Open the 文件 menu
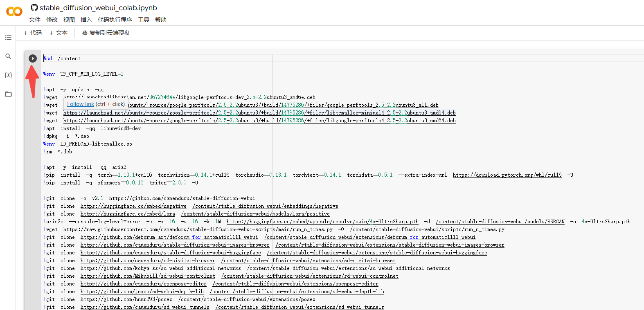This screenshot has height=310, width=644. click(35, 20)
